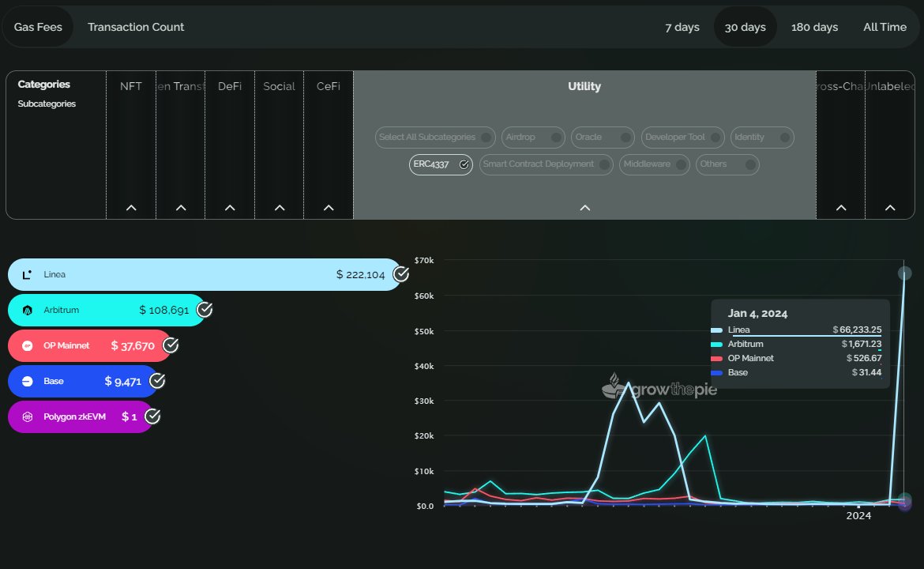Switch to Transaction Count tab
This screenshot has height=569, width=924.
click(x=136, y=27)
